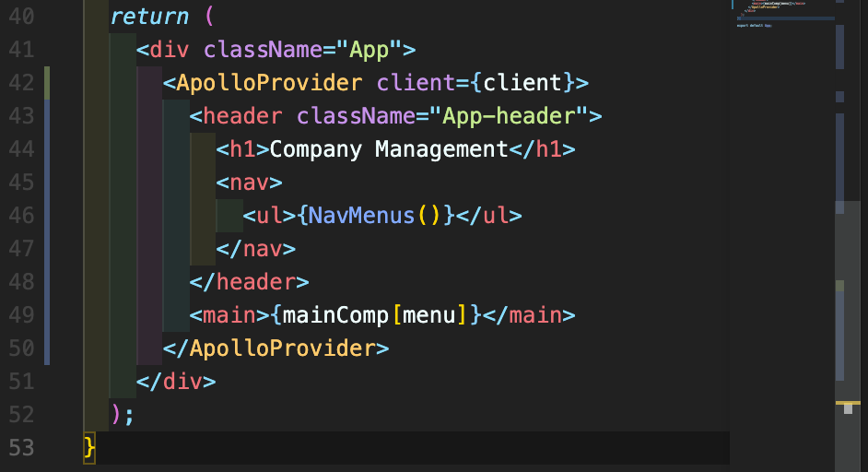Screen dimensions: 868x472
Task: Click the client attribute on line 42
Action: point(416,83)
